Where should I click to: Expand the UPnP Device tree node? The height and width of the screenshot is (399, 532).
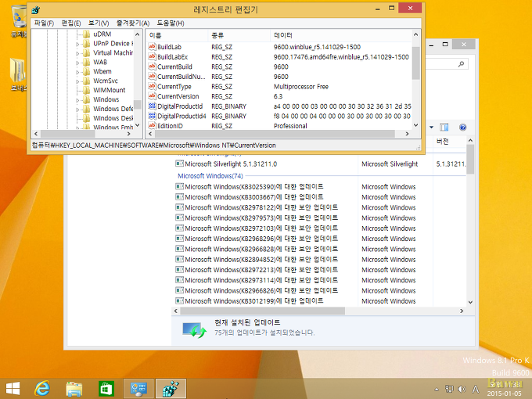77,44
